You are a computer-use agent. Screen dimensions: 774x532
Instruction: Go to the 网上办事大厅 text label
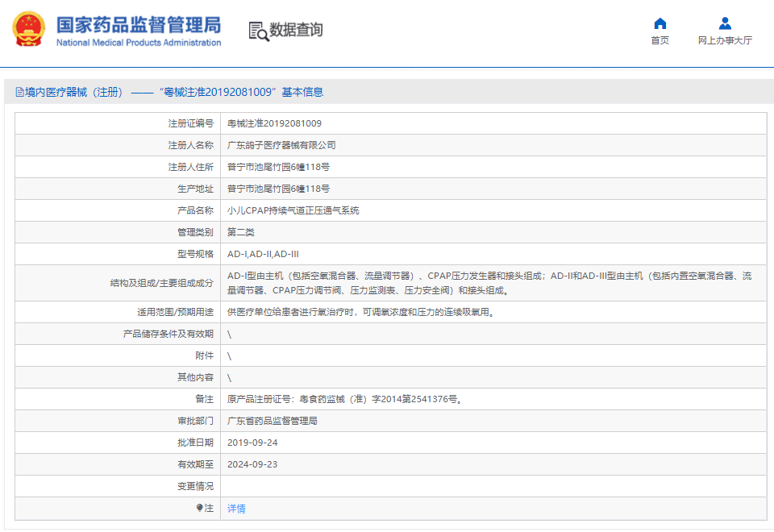pyautogui.click(x=725, y=40)
